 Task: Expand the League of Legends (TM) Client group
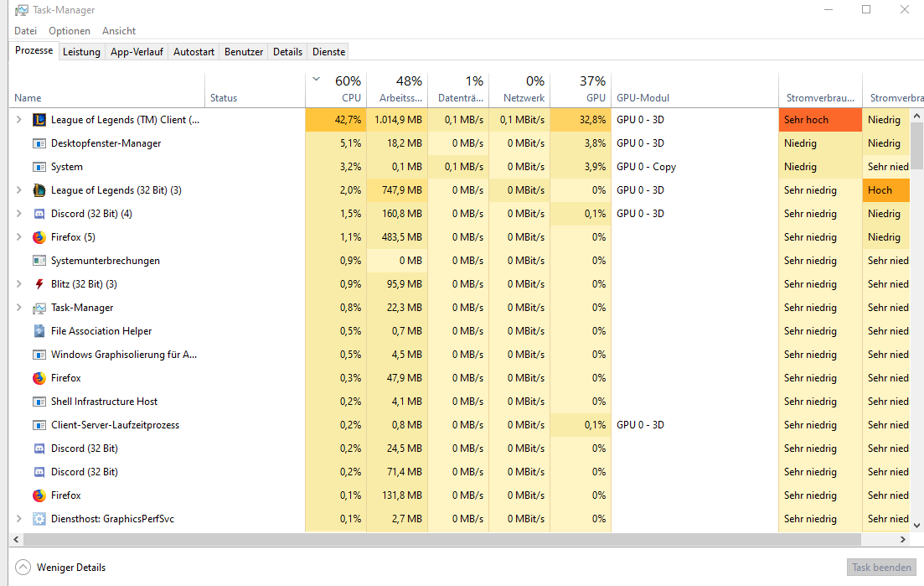point(19,120)
